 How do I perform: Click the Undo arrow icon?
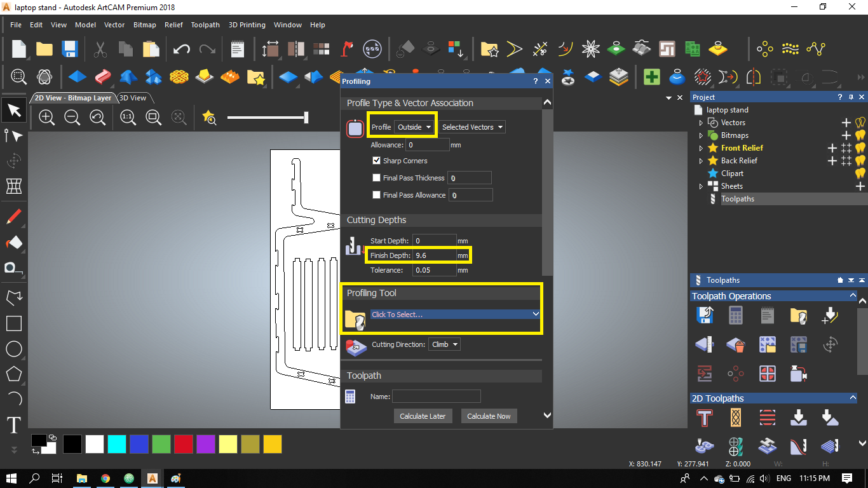182,49
